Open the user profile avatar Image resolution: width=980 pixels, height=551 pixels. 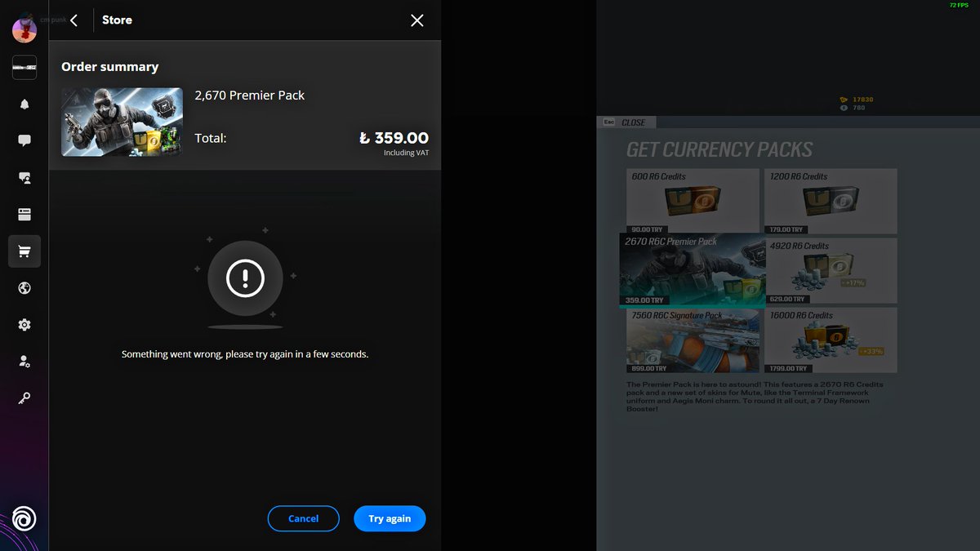pos(24,31)
